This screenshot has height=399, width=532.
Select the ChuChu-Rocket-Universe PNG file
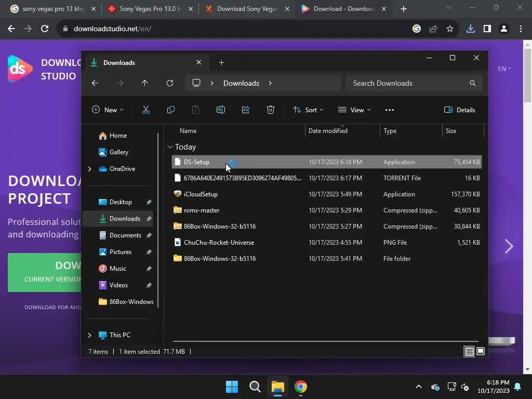pos(326,243)
